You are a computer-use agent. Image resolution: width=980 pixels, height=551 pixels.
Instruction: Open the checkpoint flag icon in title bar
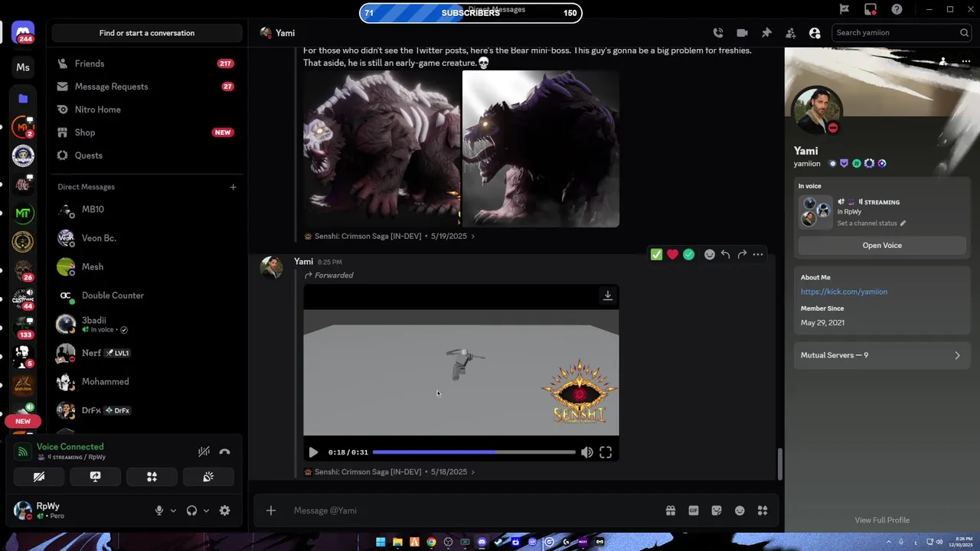[x=844, y=9]
